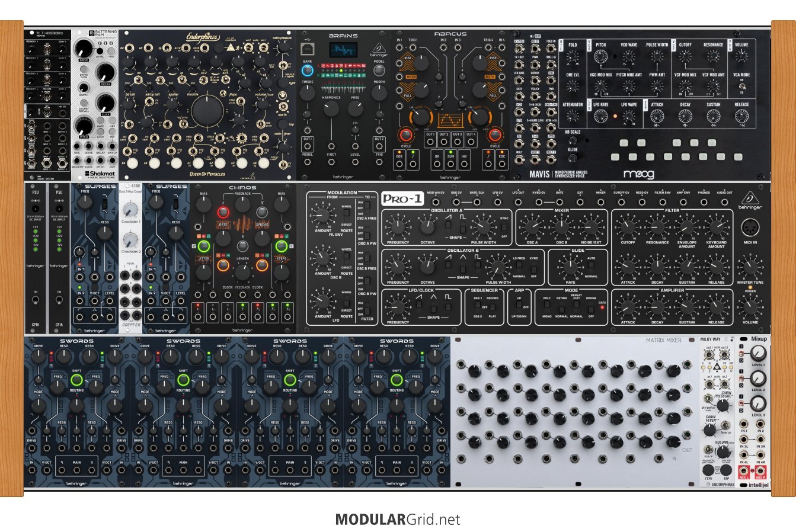Adjust the DRIVE knob on Battering Ram
This screenshot has height=532, width=796.
tap(84, 48)
